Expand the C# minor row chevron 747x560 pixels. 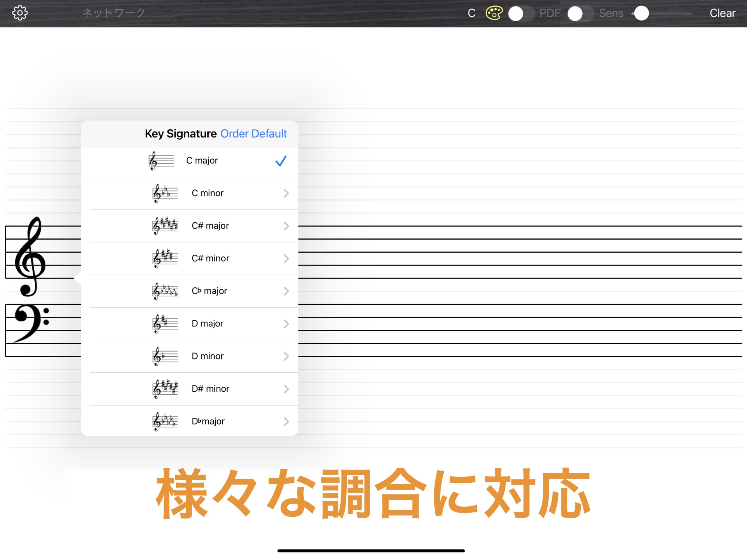[286, 259]
